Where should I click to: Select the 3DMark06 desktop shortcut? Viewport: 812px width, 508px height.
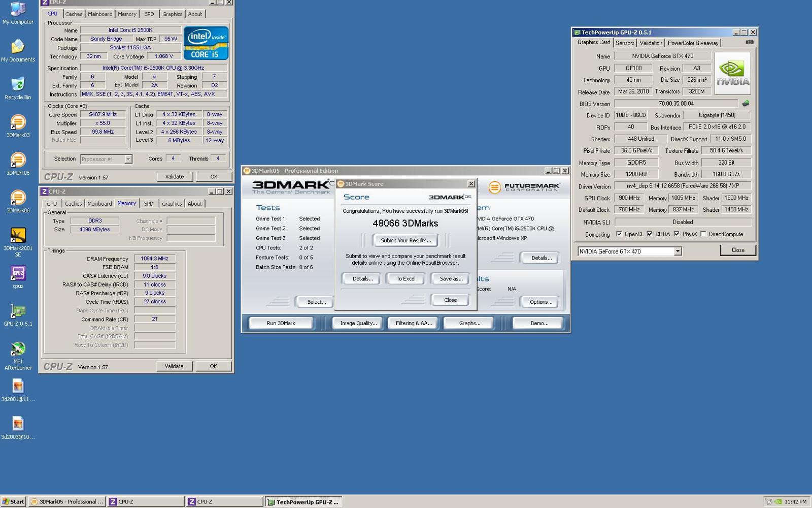[18, 201]
